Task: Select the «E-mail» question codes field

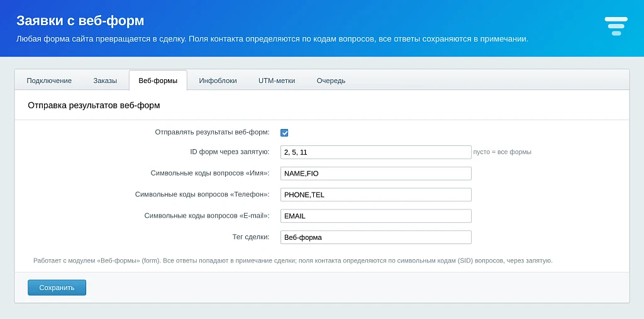Action: point(376,216)
